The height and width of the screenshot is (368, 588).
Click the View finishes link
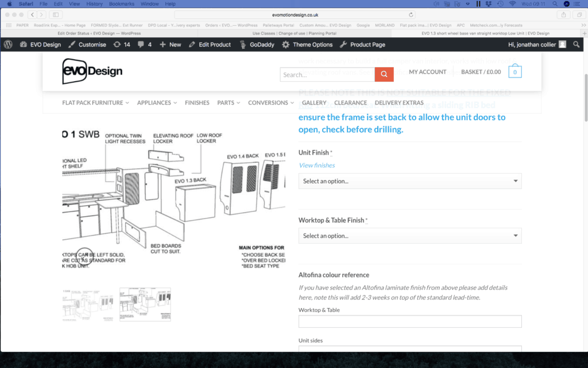(x=316, y=165)
